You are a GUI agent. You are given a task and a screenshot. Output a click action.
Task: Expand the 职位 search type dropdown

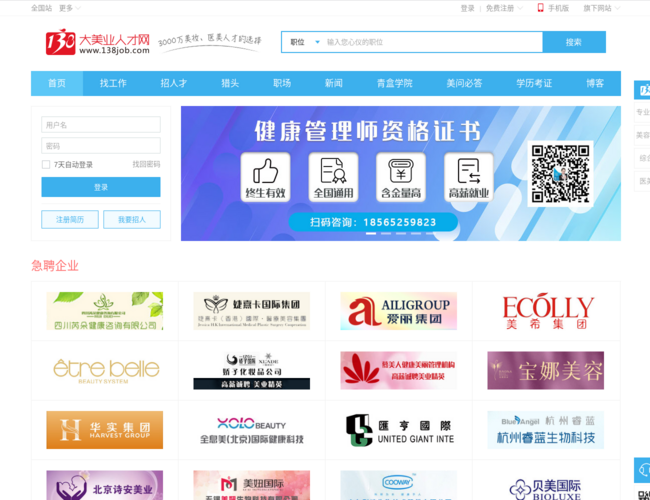point(305,42)
